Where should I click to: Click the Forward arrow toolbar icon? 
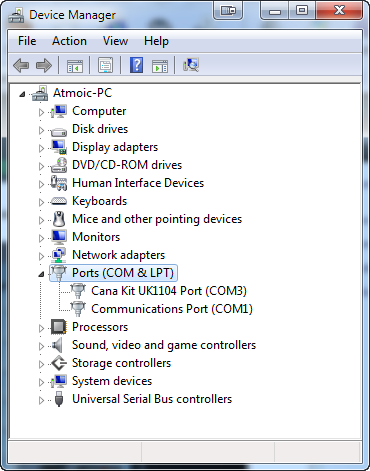(x=44, y=65)
